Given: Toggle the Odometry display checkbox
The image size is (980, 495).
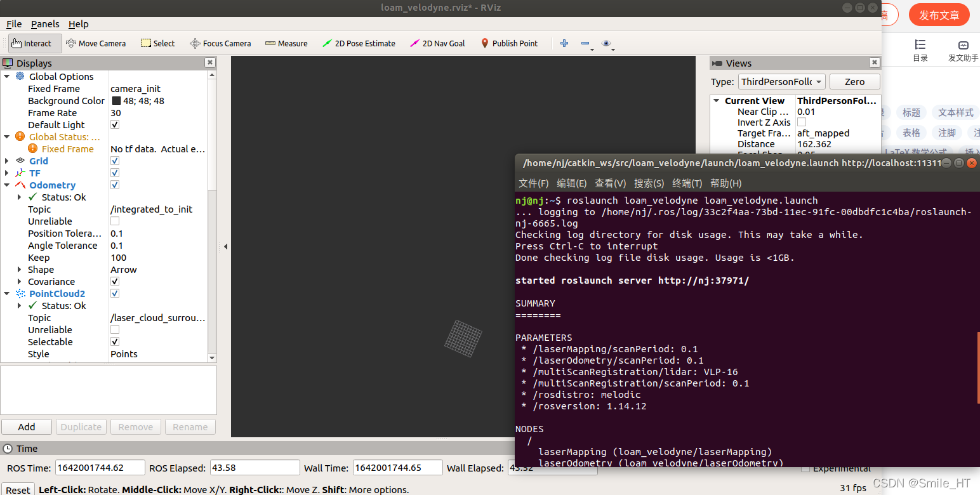Looking at the screenshot, I should pyautogui.click(x=115, y=185).
